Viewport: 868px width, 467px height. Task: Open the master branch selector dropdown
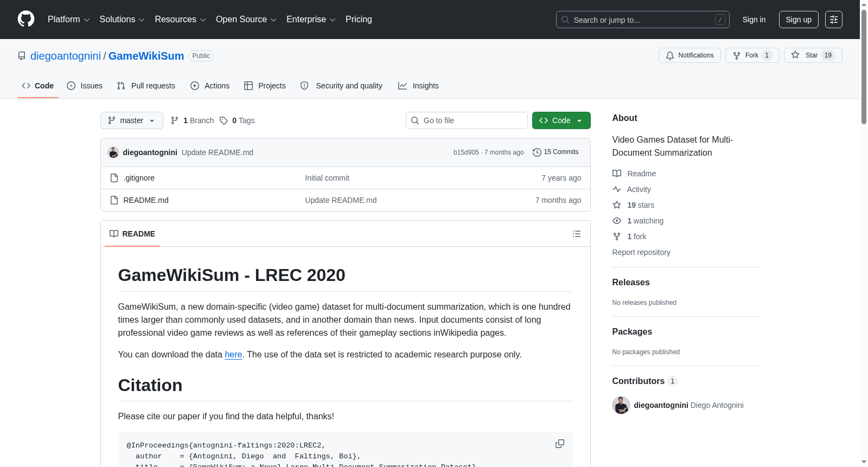coord(132,120)
